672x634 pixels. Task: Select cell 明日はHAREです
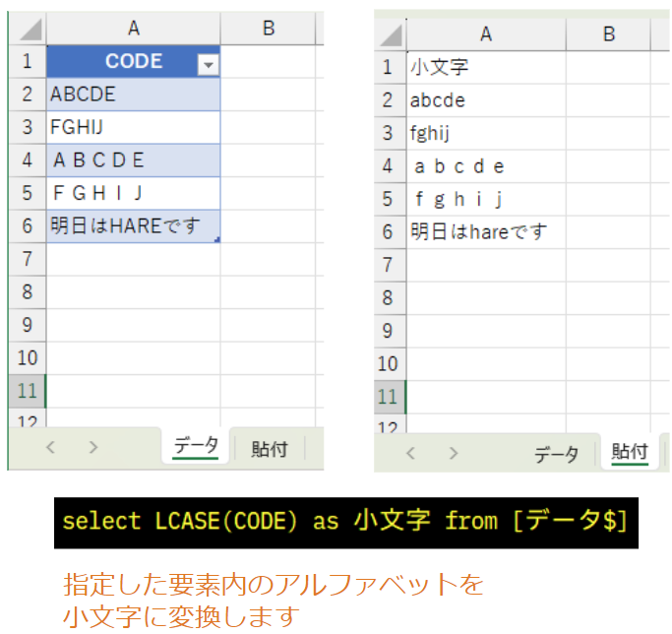pyautogui.click(x=133, y=226)
